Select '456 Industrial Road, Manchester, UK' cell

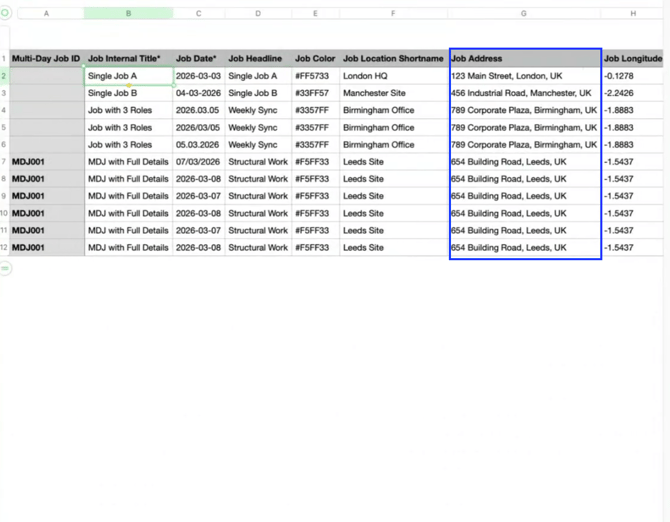(x=524, y=93)
